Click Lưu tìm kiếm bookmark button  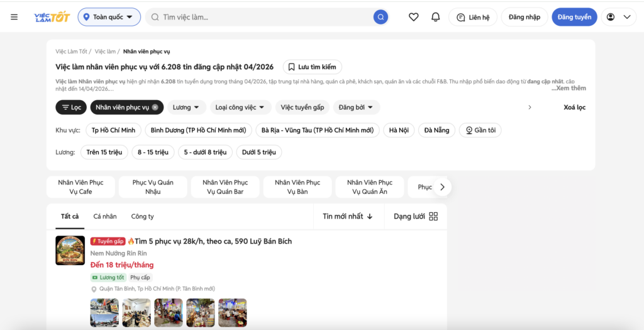pyautogui.click(x=312, y=67)
